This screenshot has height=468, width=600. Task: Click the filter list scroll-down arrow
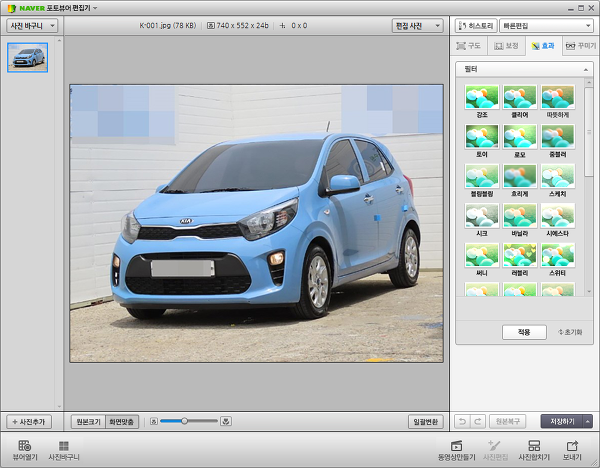coord(589,292)
